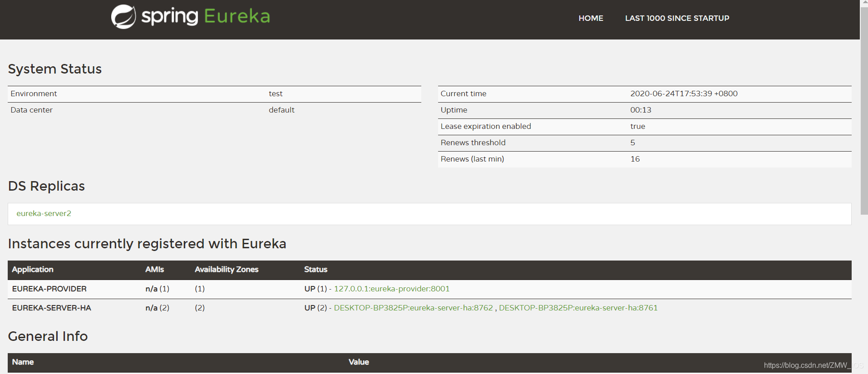868x374 pixels.
Task: Open DESKTOP-BP3825P:eureka-server-ha:8761 instance link
Action: click(x=578, y=308)
